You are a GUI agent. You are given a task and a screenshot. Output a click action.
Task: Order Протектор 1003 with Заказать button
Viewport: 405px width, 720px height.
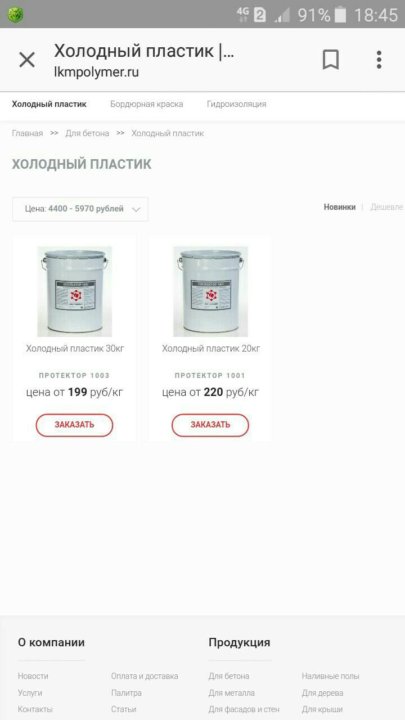74,425
